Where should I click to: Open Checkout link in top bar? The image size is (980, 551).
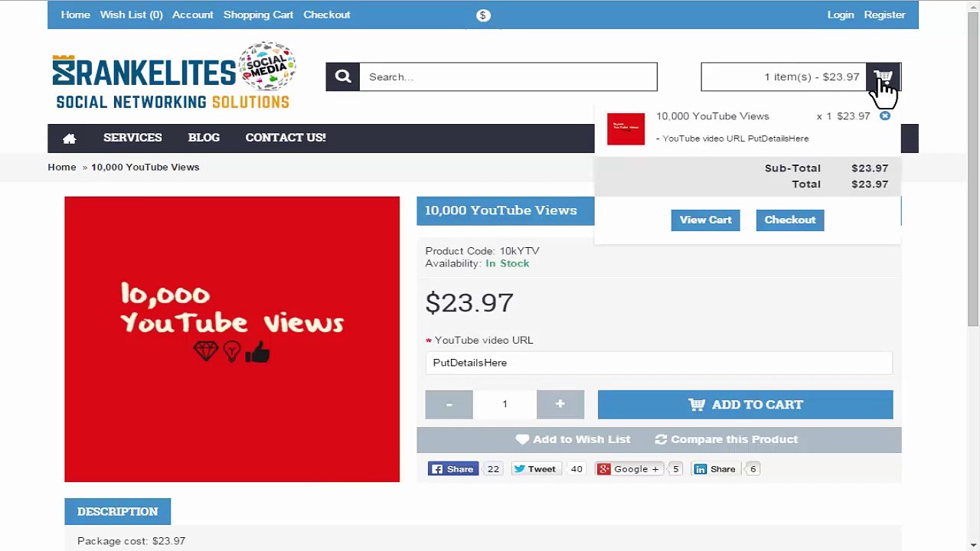pos(326,15)
